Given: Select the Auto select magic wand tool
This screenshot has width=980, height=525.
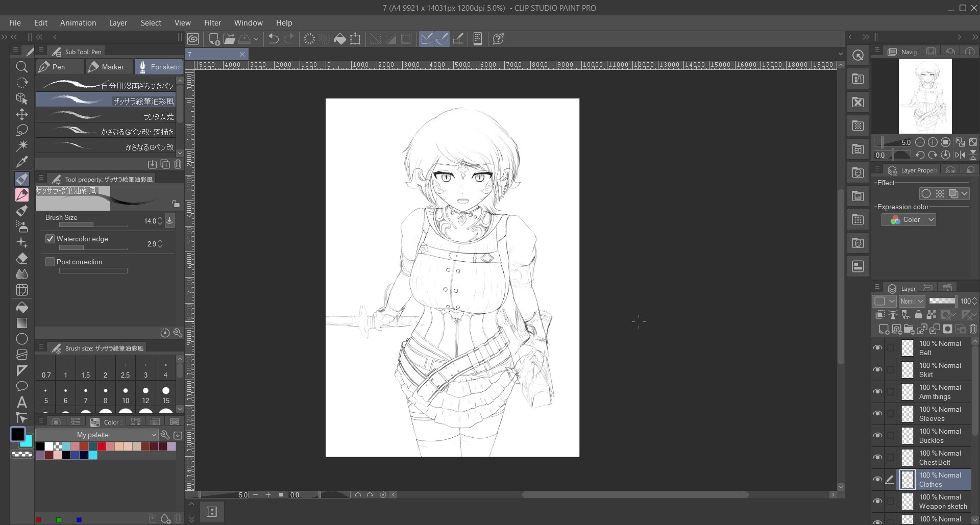Looking at the screenshot, I should pos(21,146).
